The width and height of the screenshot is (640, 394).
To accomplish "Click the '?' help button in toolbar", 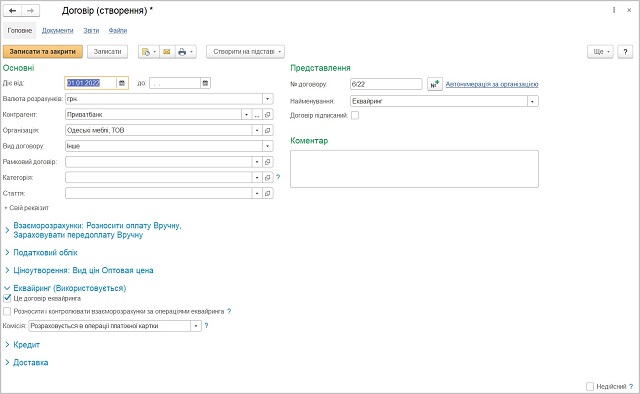I will (x=625, y=52).
